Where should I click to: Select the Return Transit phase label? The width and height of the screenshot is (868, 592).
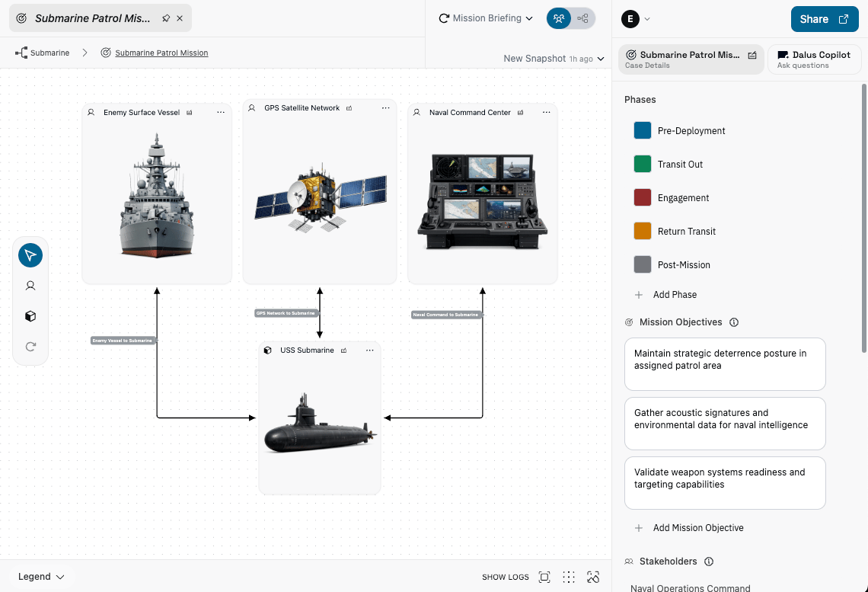point(687,232)
